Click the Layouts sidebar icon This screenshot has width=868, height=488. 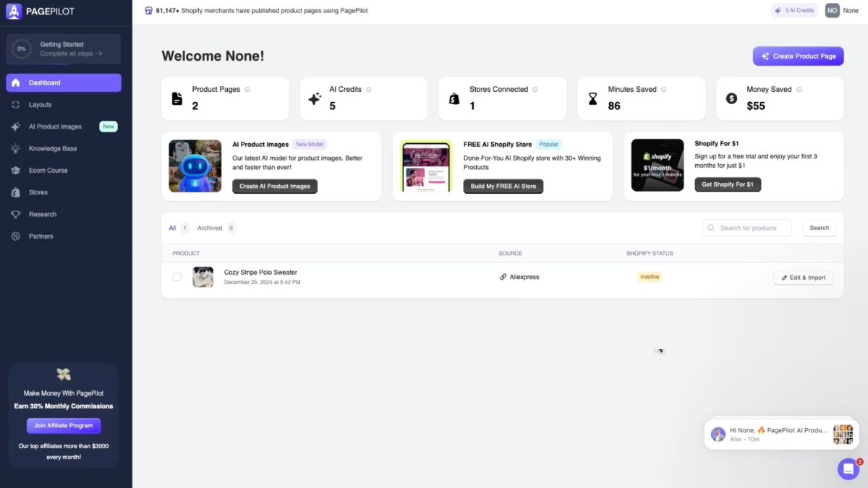pos(16,105)
